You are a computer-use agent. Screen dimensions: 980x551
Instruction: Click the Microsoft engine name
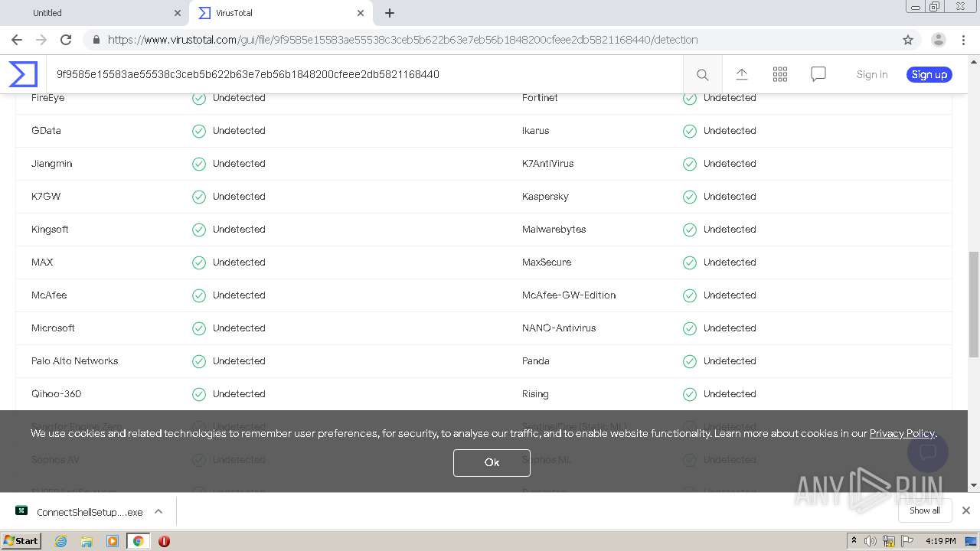point(53,328)
